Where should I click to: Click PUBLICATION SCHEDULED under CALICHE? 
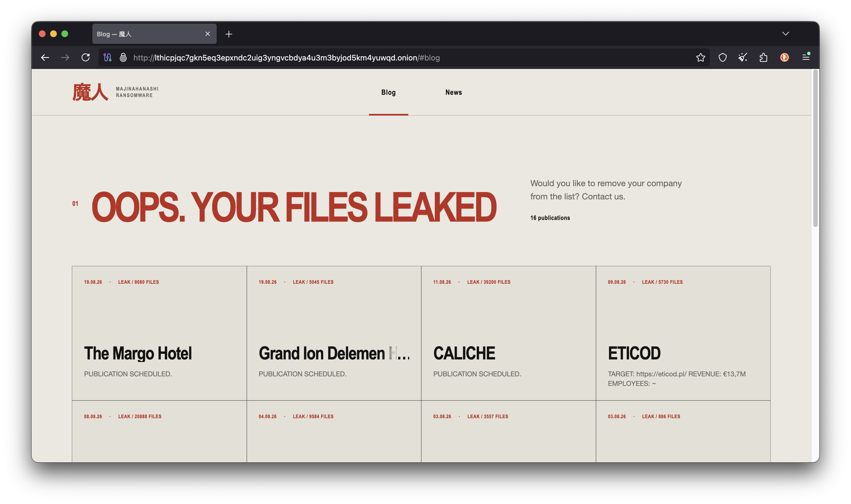coord(477,374)
